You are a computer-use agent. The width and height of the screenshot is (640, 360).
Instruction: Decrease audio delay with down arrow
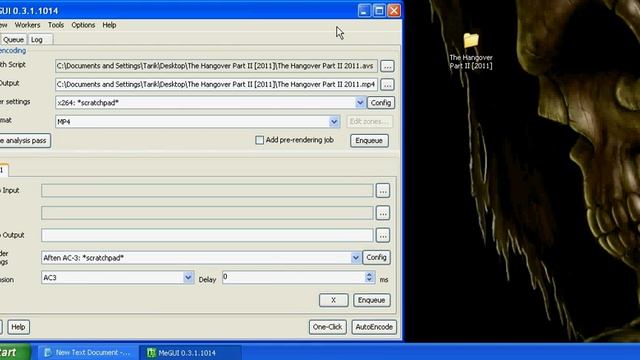pos(369,280)
